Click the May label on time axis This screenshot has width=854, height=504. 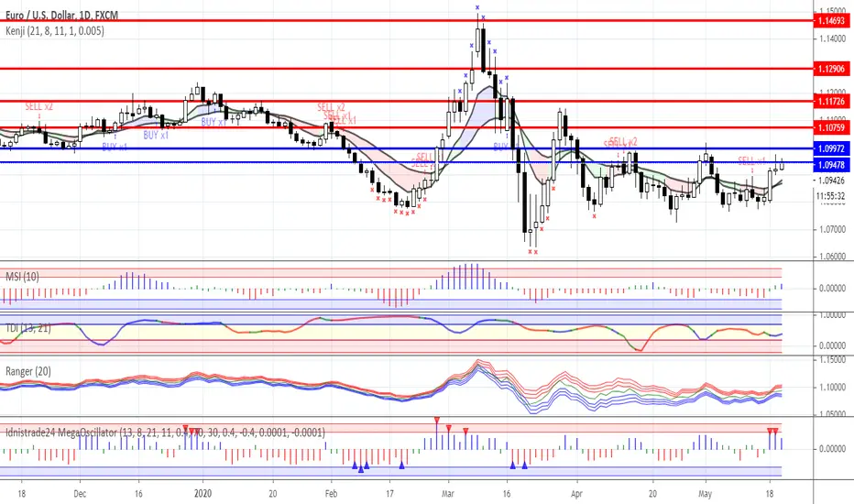pos(706,494)
